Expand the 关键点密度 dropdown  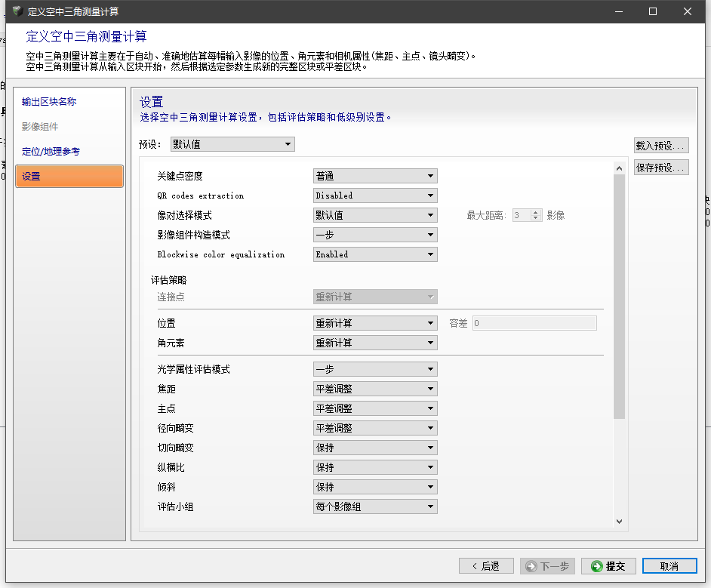[x=375, y=176]
